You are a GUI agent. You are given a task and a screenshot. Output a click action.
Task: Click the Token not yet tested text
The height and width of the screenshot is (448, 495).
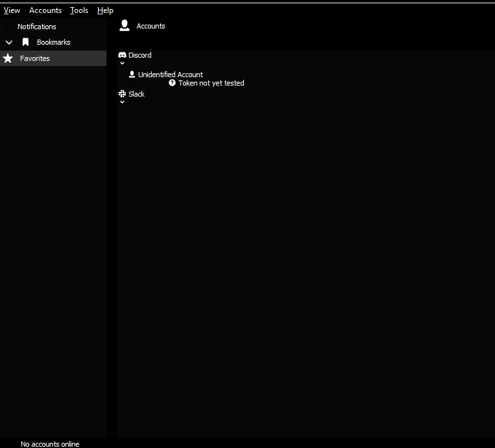tap(211, 83)
